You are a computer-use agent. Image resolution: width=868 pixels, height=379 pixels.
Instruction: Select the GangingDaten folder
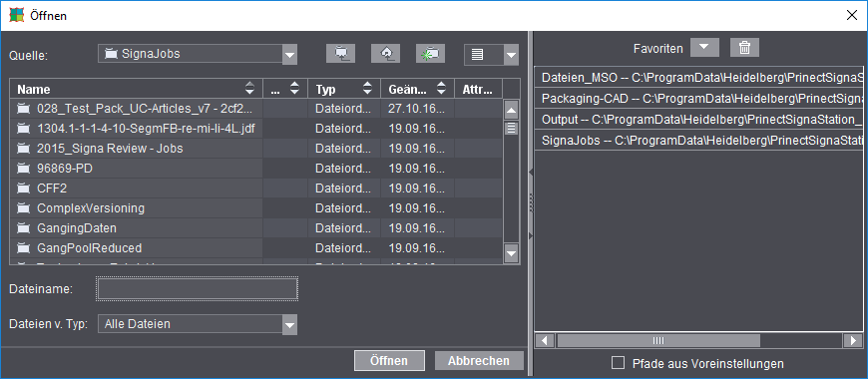pyautogui.click(x=136, y=228)
